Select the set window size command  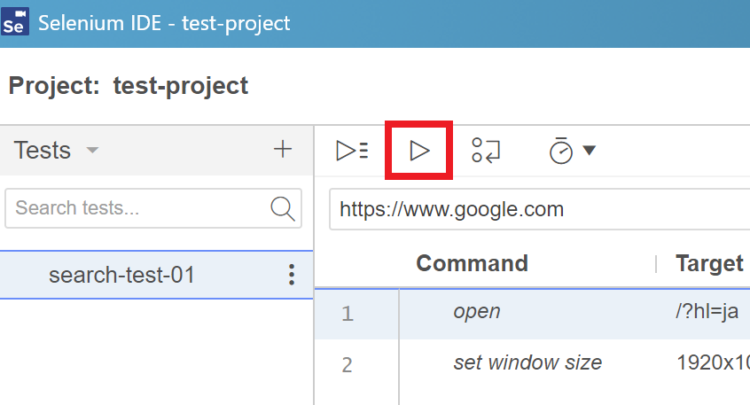click(x=528, y=362)
